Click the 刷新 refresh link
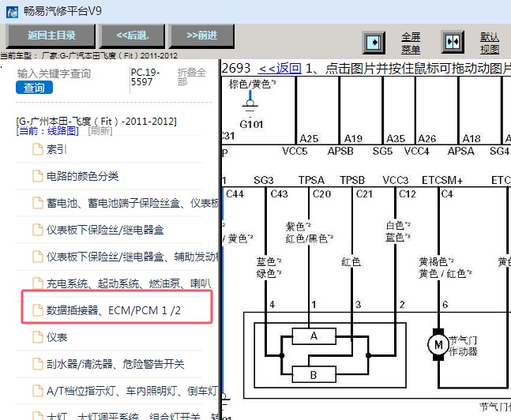Screen dimensions: 511x420 point(100,131)
